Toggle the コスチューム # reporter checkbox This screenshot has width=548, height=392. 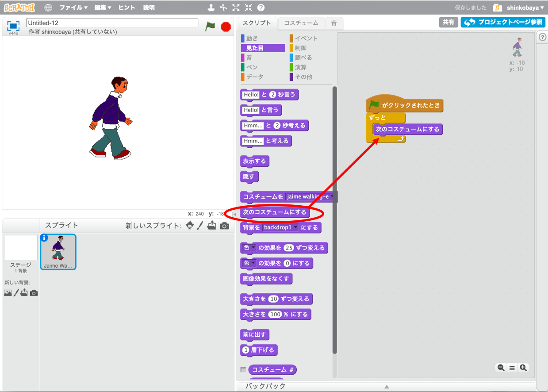243,369
